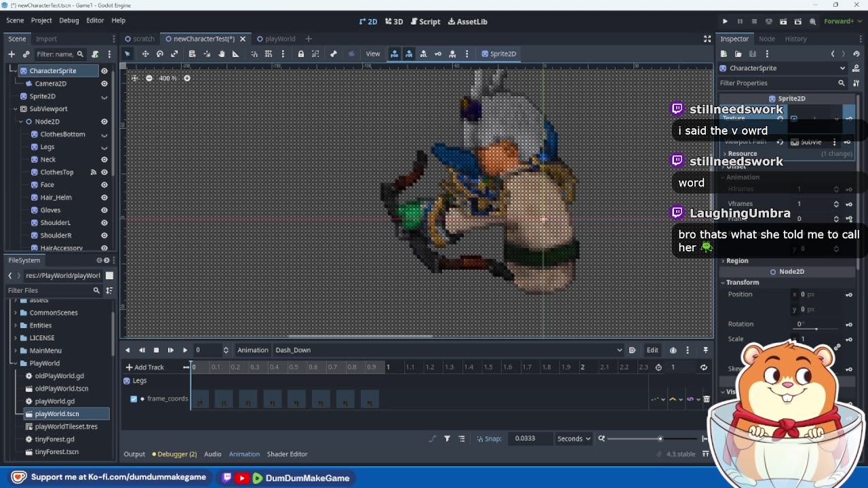This screenshot has height=488, width=868.
Task: Toggle the position key mask button
Action: (x=395, y=54)
